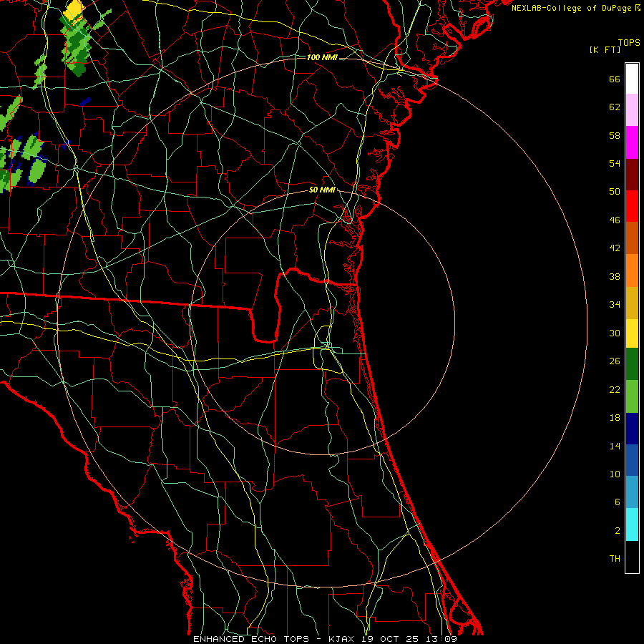Image resolution: width=644 pixels, height=644 pixels.
Task: Click the medium blue legend swatch
Action: 632,460
